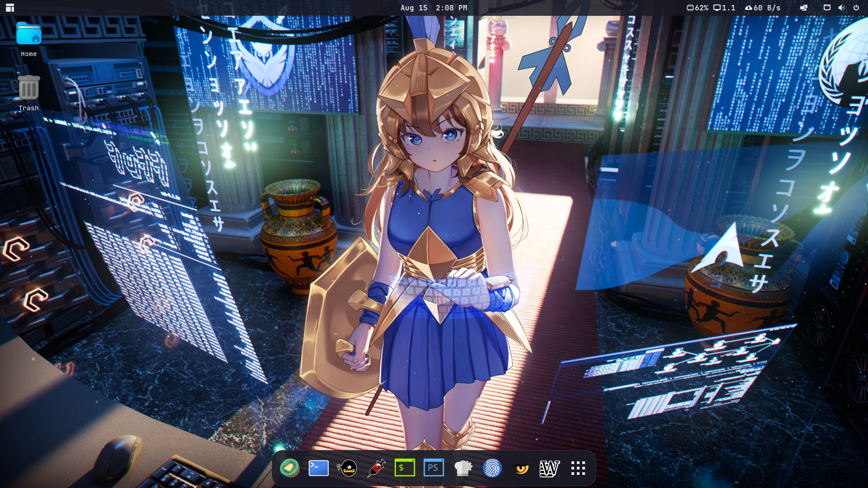Open the PS PowerShell terminal in dock
The width and height of the screenshot is (868, 488).
(x=434, y=468)
